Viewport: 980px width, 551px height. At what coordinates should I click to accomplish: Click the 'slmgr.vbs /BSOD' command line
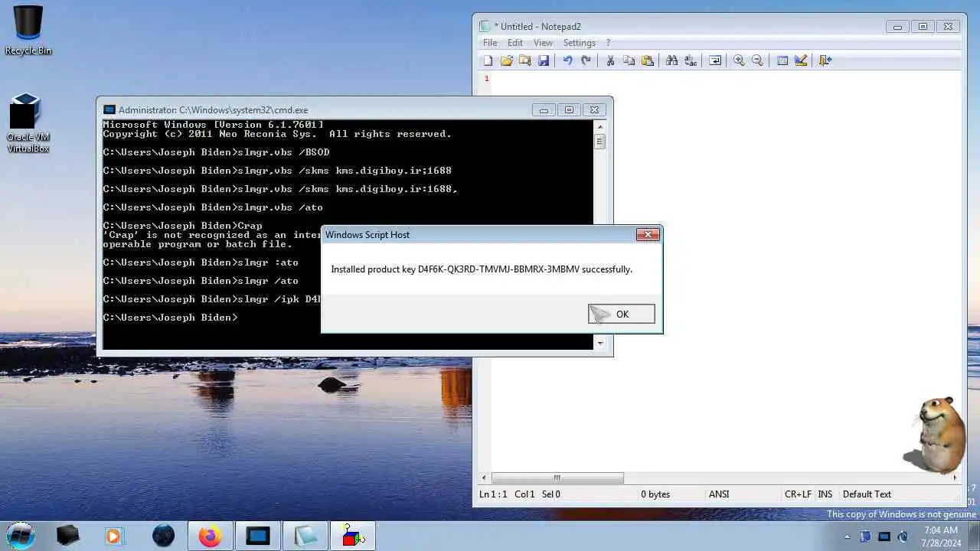tap(217, 152)
